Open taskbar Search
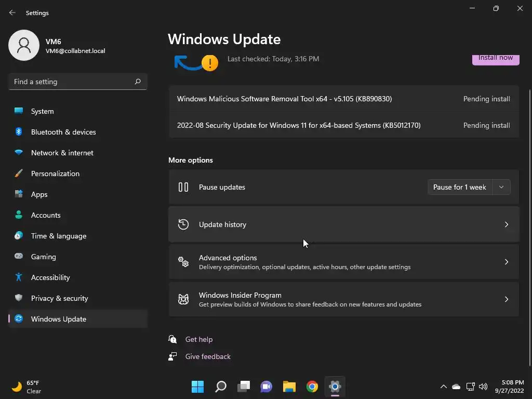532x399 pixels. click(x=220, y=387)
